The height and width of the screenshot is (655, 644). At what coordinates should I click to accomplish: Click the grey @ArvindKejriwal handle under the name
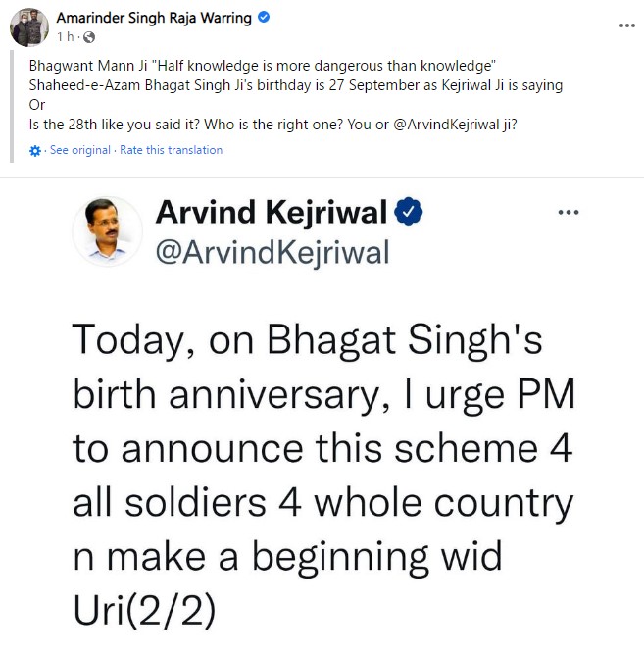tap(272, 252)
